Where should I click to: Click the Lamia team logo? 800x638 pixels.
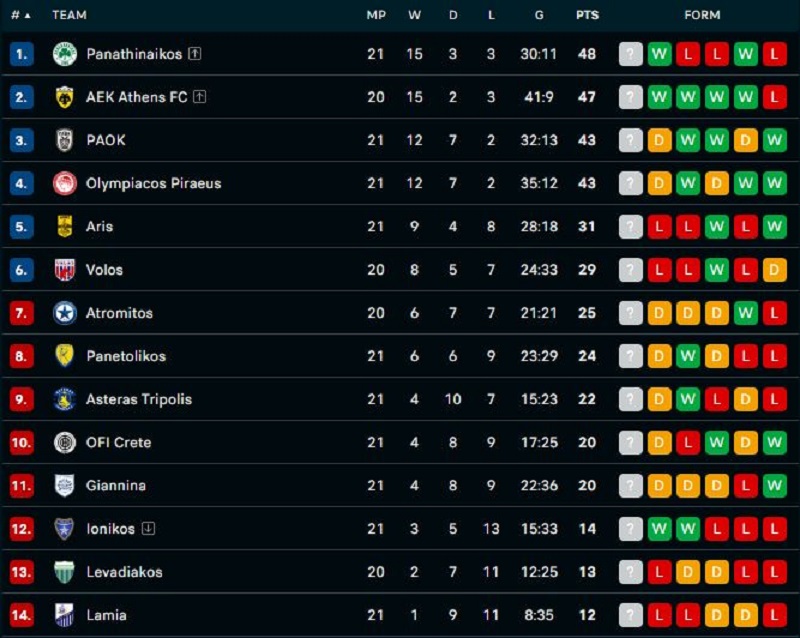pos(65,615)
